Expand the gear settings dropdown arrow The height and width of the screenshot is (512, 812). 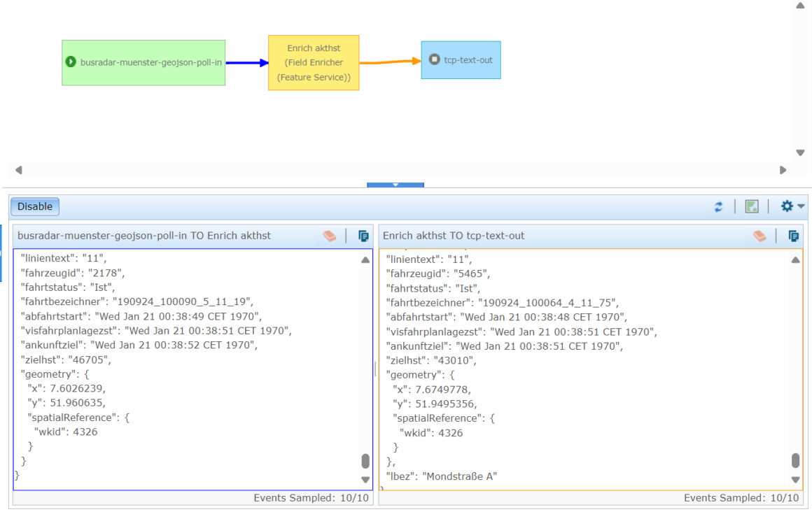(801, 206)
